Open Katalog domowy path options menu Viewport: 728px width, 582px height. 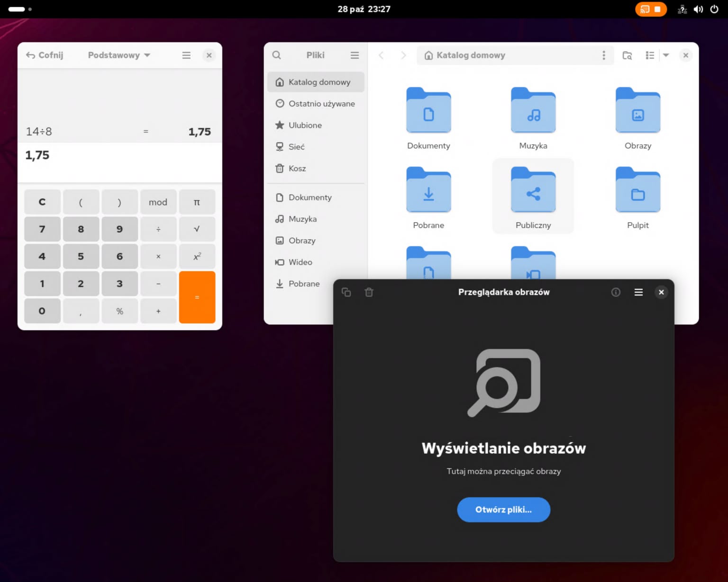tap(603, 55)
